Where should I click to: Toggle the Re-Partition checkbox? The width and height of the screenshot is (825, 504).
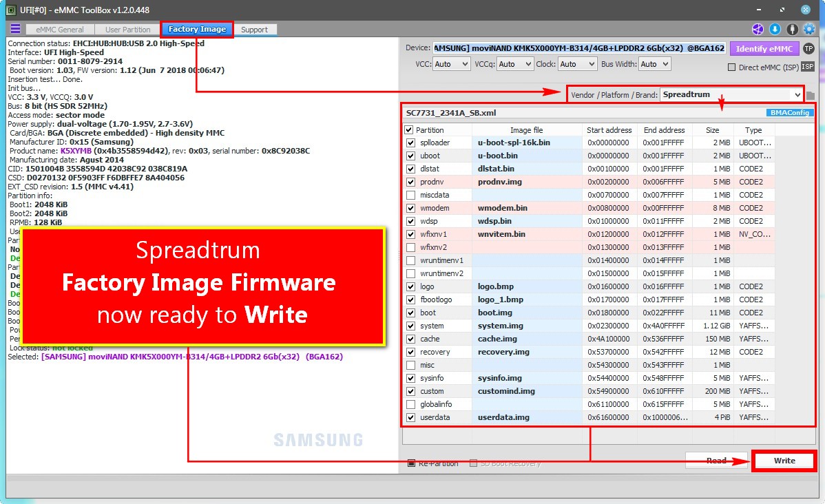[x=411, y=463]
